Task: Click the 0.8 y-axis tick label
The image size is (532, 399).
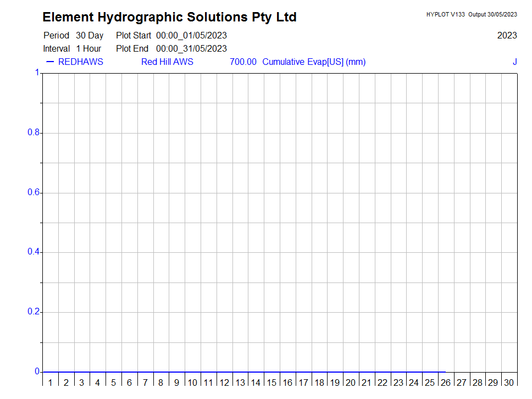Action: click(x=34, y=133)
